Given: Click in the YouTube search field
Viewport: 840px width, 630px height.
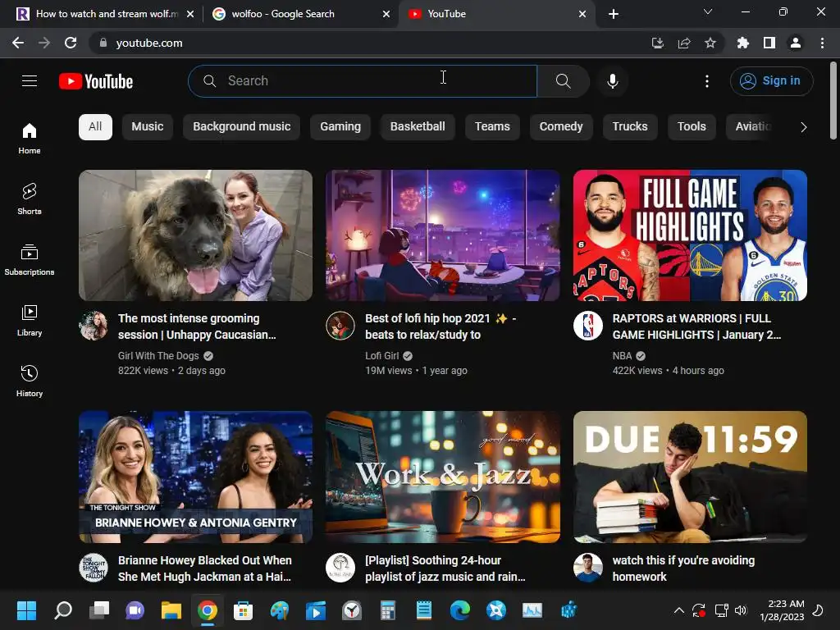Looking at the screenshot, I should [x=363, y=81].
